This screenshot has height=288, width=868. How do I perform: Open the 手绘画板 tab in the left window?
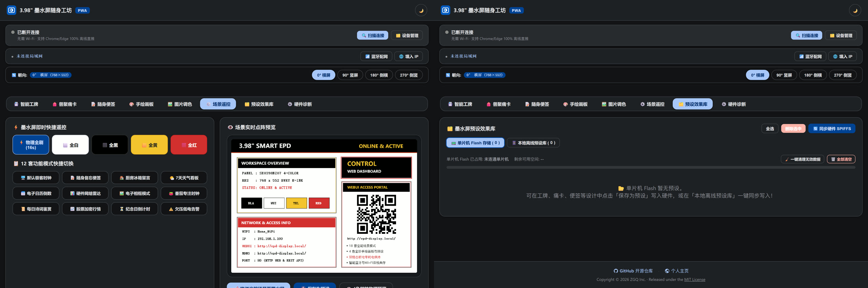tap(141, 104)
